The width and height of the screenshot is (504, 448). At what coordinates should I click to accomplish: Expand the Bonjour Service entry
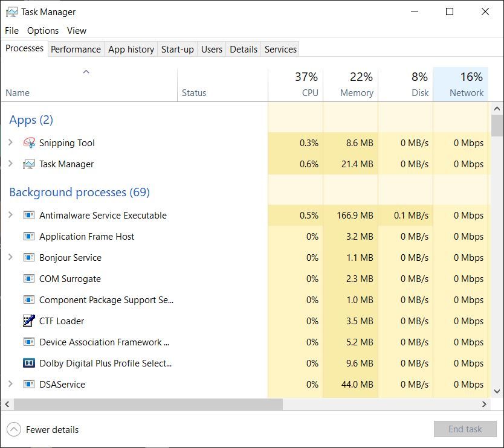[x=10, y=257]
